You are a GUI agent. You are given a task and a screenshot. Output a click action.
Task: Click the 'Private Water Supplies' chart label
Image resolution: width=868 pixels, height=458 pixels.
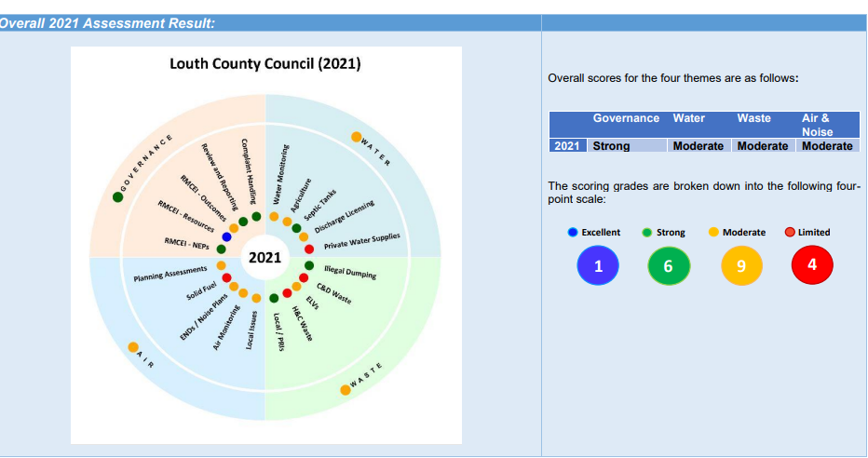coord(362,241)
